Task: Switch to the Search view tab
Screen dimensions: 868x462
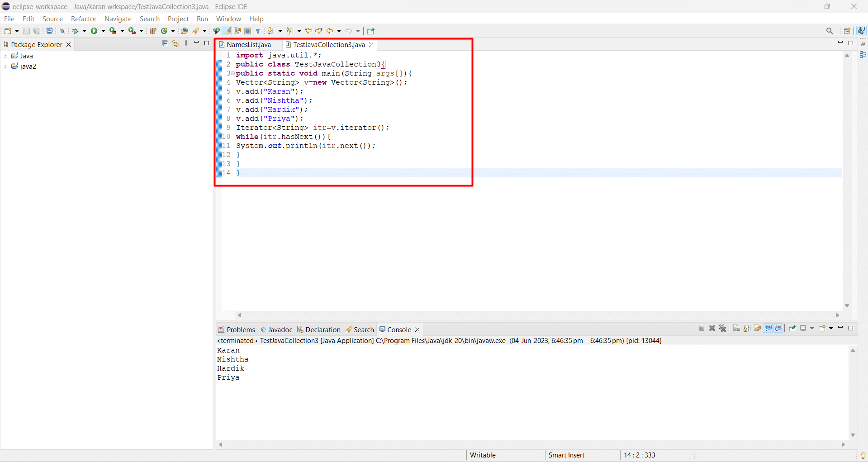Action: [x=360, y=329]
